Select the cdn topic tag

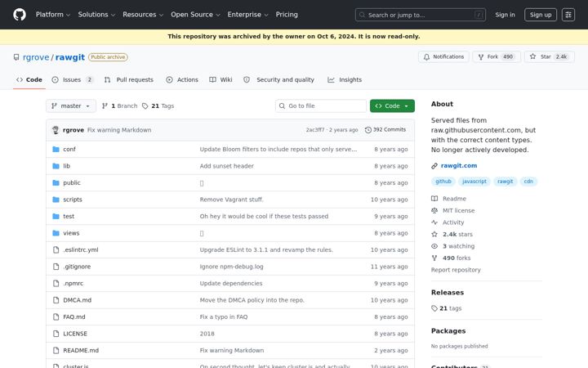pos(528,182)
